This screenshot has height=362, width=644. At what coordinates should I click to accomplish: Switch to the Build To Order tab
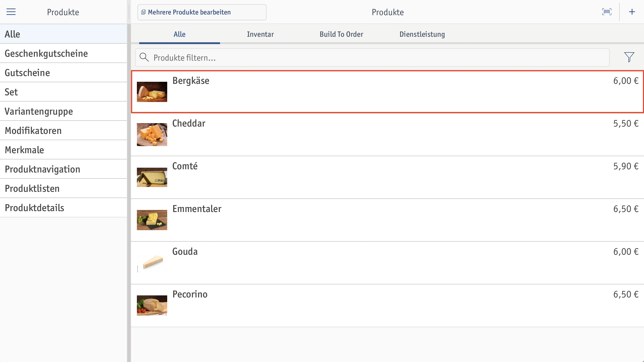pyautogui.click(x=341, y=34)
